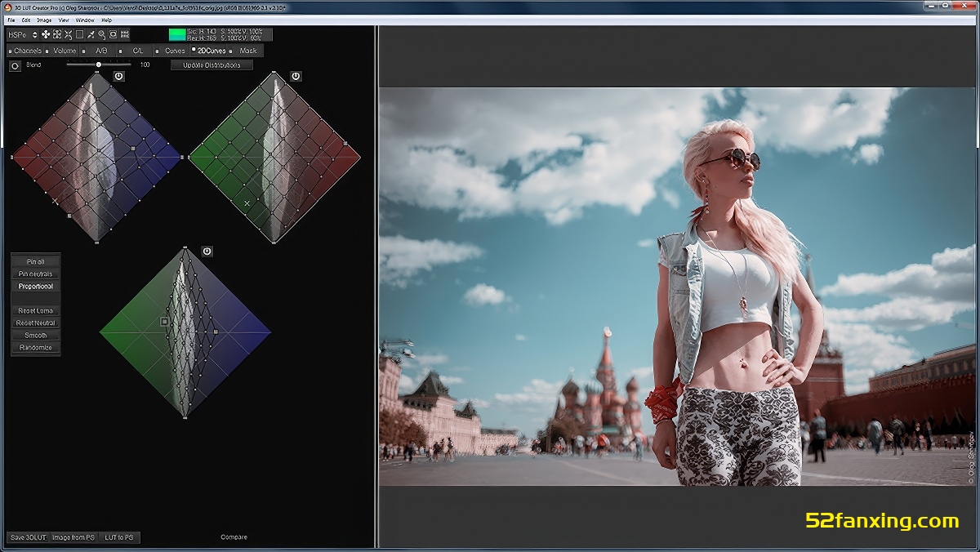
Task: Click the Update Distributions button
Action: point(212,65)
